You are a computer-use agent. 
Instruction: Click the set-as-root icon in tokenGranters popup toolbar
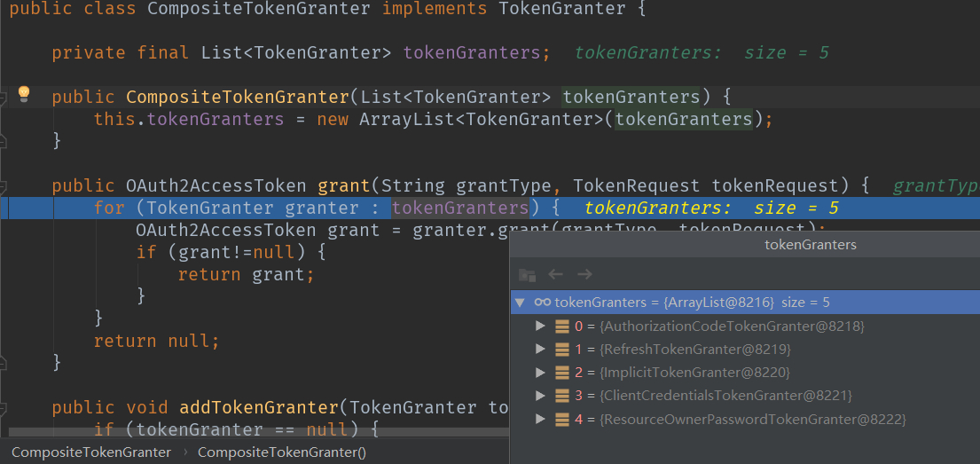point(527,274)
